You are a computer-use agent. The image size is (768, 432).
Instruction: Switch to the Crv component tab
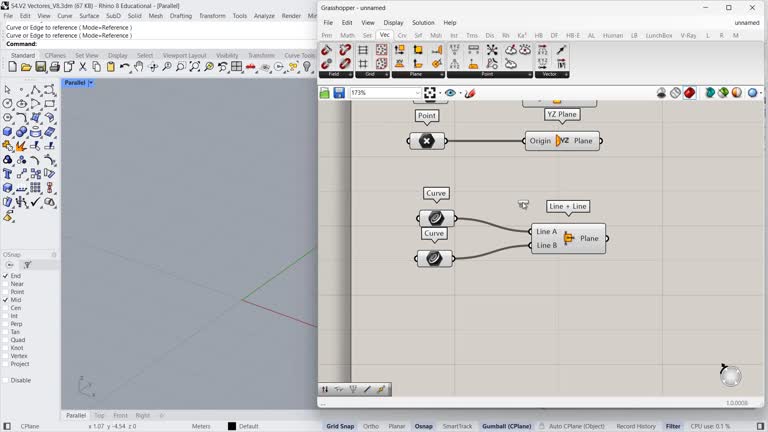[x=402, y=35]
